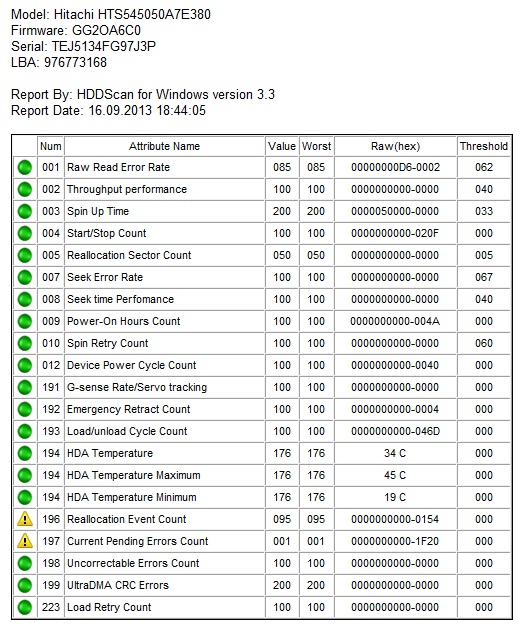Select the Load/unload Cycle Count row name
The height and width of the screenshot is (628, 523).
127,431
